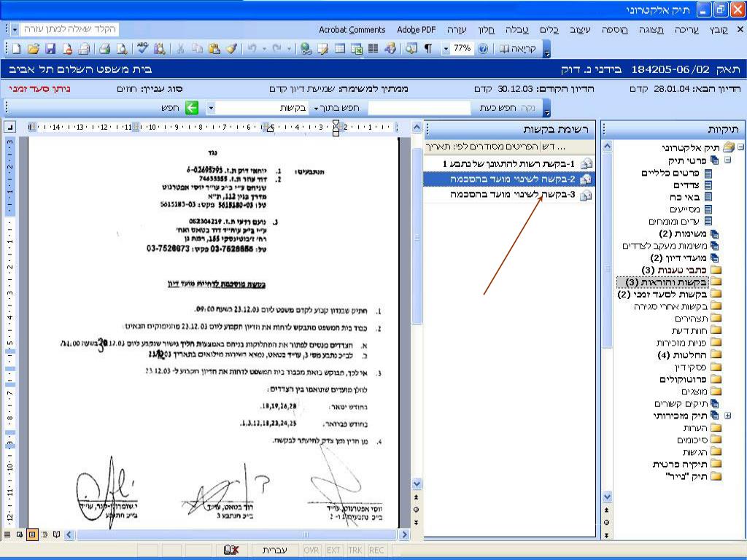The height and width of the screenshot is (560, 747).
Task: Click the קריאה reading layout button
Action: (518, 49)
